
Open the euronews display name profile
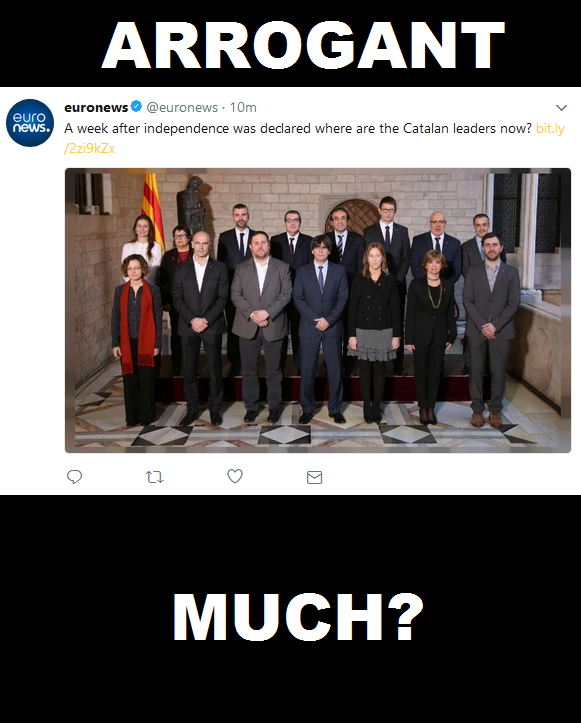(x=96, y=107)
